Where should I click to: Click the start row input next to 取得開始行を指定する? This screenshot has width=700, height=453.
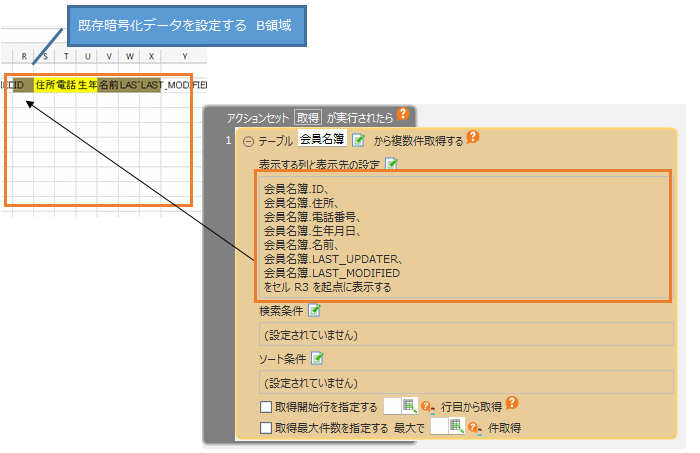(x=393, y=406)
